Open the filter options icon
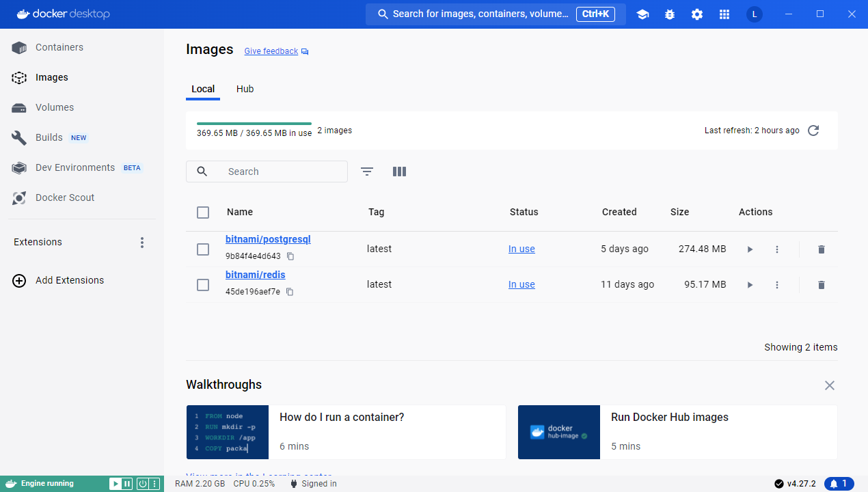 [x=367, y=172]
